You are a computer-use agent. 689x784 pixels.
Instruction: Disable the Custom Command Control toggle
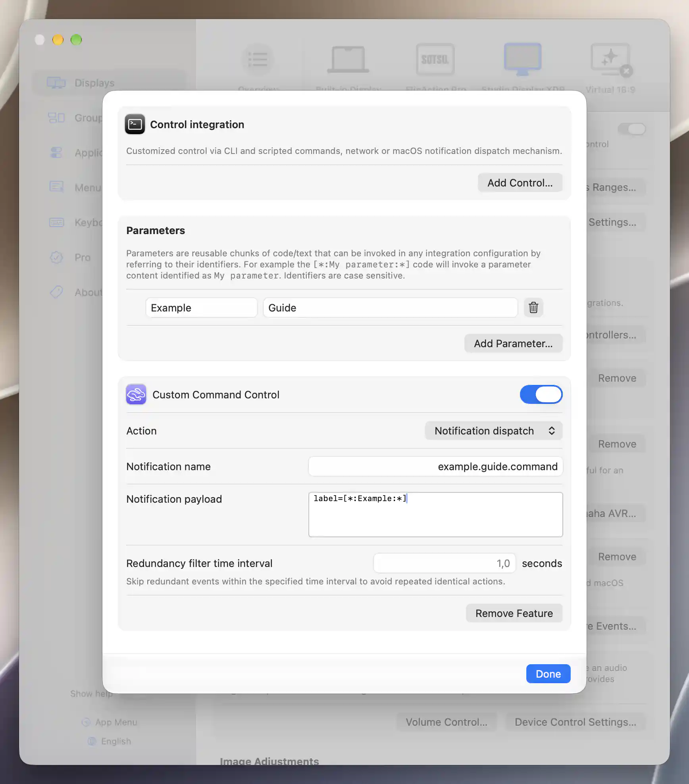click(x=541, y=394)
